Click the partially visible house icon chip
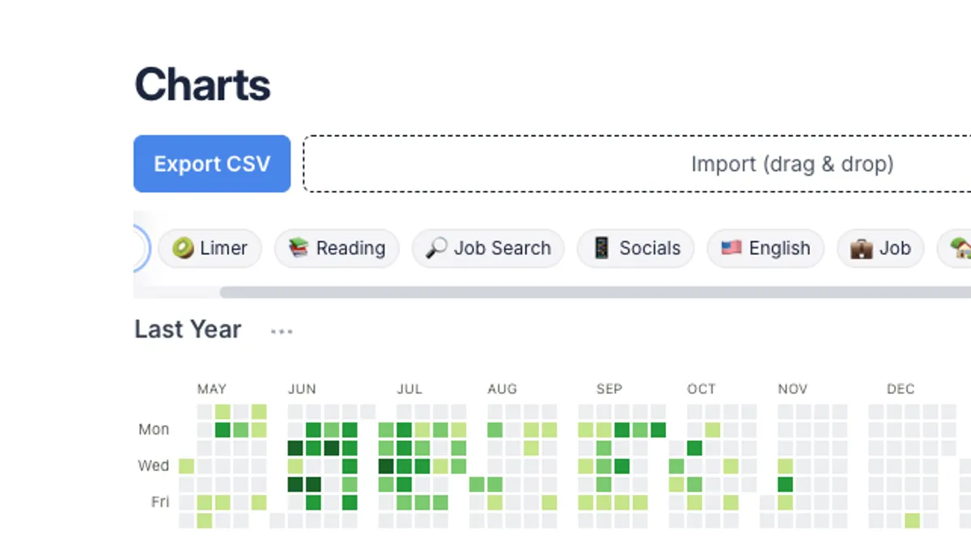The image size is (971, 560). tap(955, 248)
